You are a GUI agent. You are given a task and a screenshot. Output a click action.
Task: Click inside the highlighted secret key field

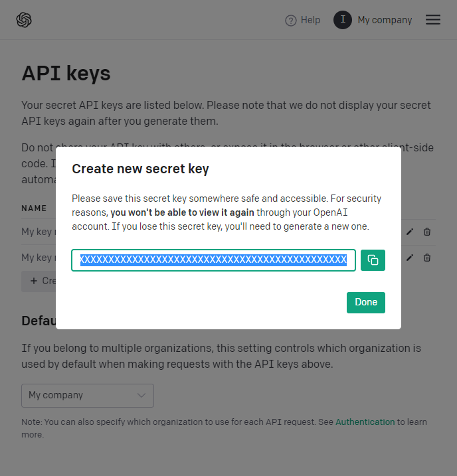click(213, 260)
